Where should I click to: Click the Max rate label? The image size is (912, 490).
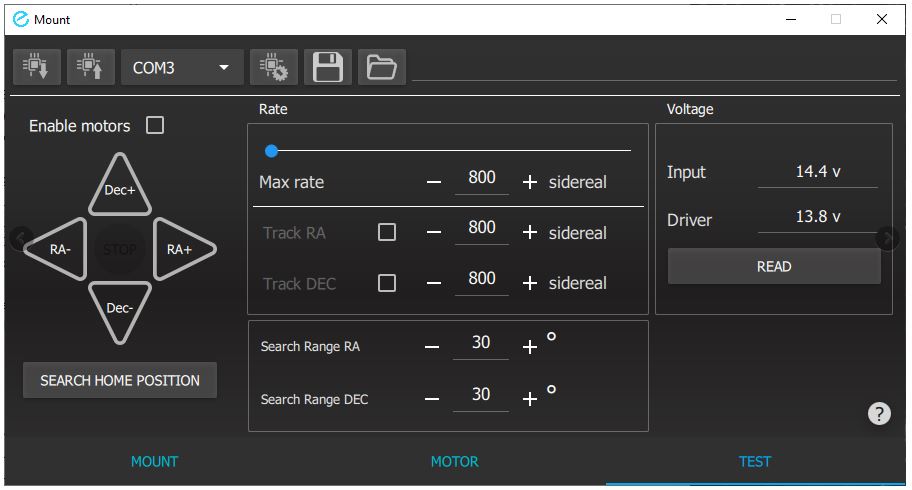(x=291, y=182)
